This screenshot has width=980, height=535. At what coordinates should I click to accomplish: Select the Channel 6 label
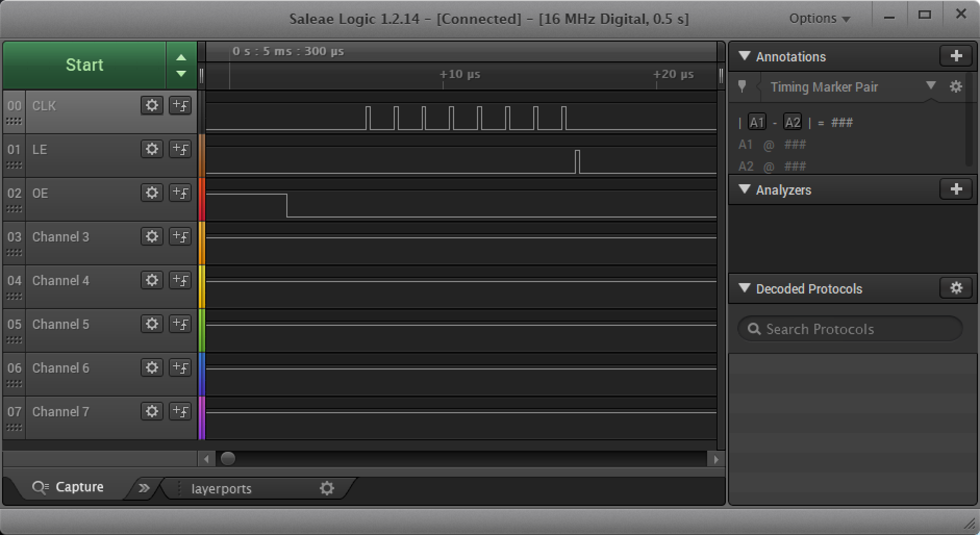(60, 368)
